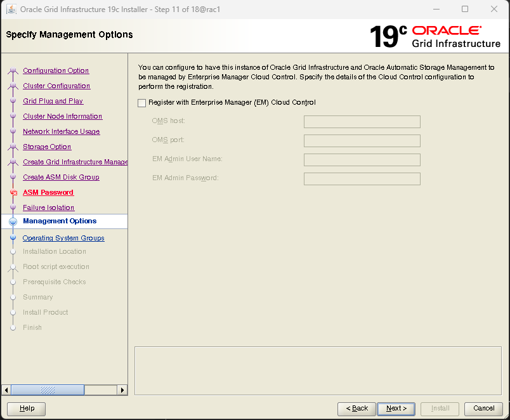Click the ASM Password error step icon

(13, 193)
